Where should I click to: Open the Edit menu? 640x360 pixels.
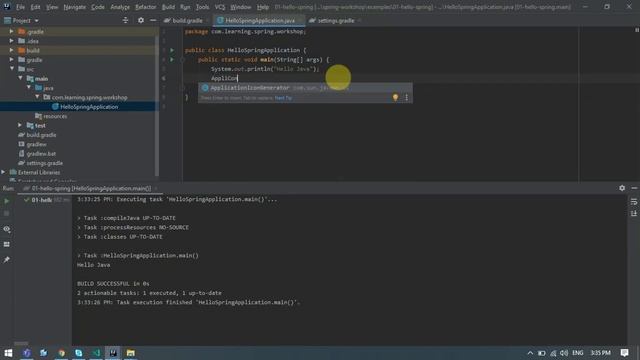36,7
